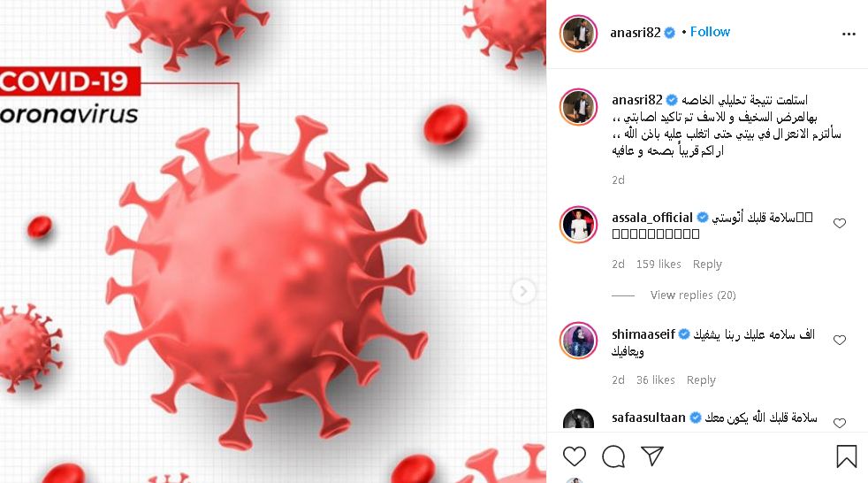Reply to assala_official's comment

707,264
